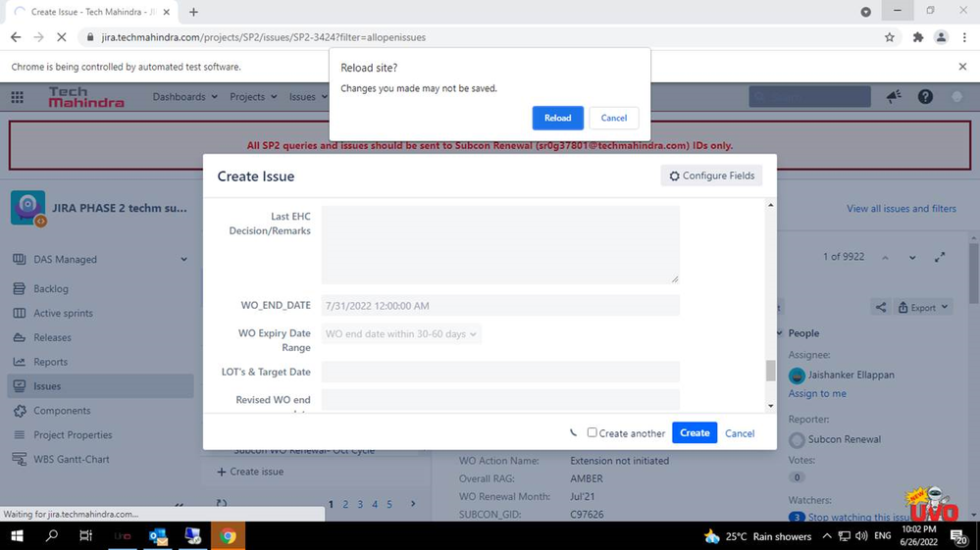Collapse the People section
The width and height of the screenshot is (980, 550).
[780, 333]
